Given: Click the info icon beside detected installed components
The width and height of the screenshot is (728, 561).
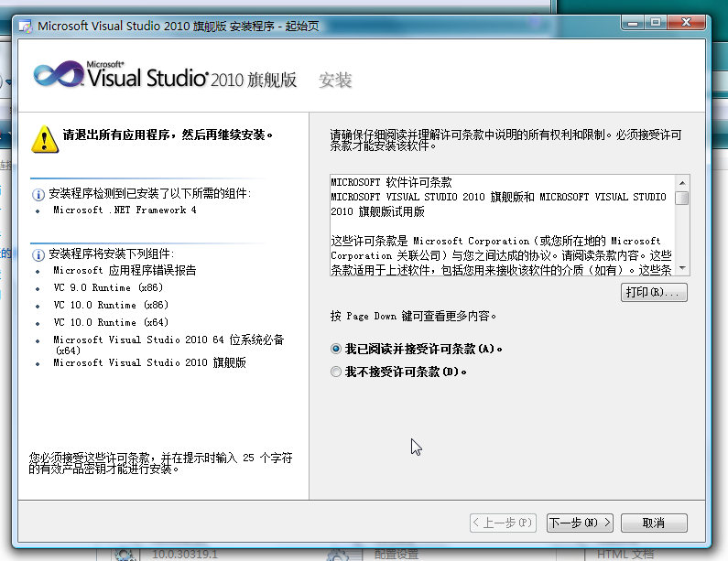Looking at the screenshot, I should coord(38,194).
